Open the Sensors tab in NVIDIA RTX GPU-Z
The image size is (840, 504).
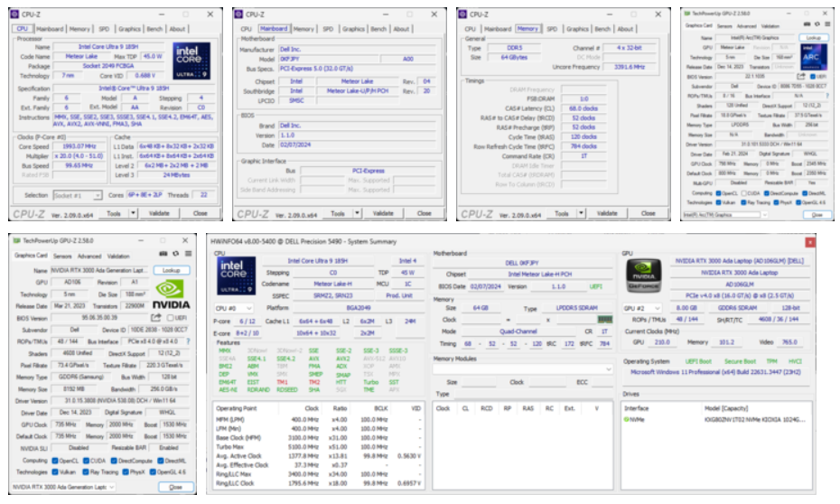(x=64, y=256)
